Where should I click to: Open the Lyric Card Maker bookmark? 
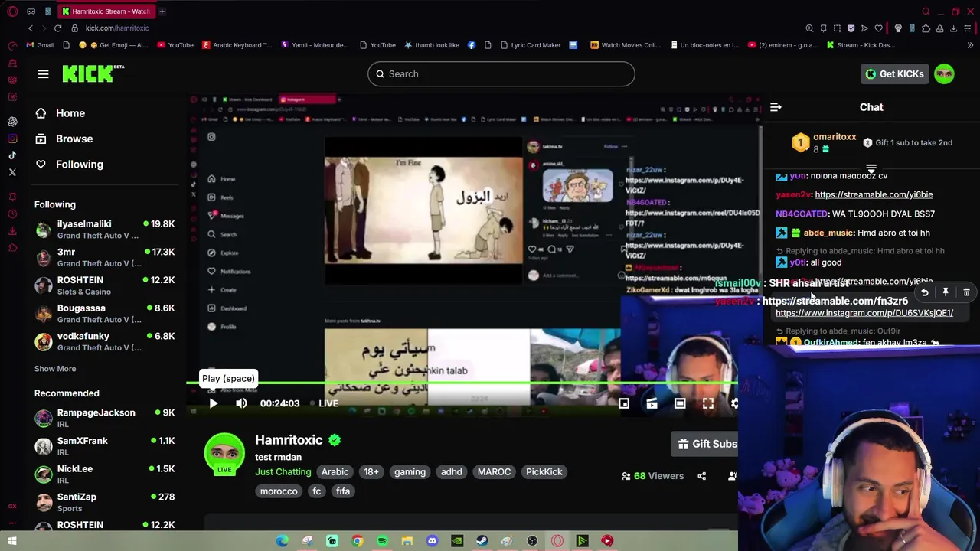[x=530, y=45]
